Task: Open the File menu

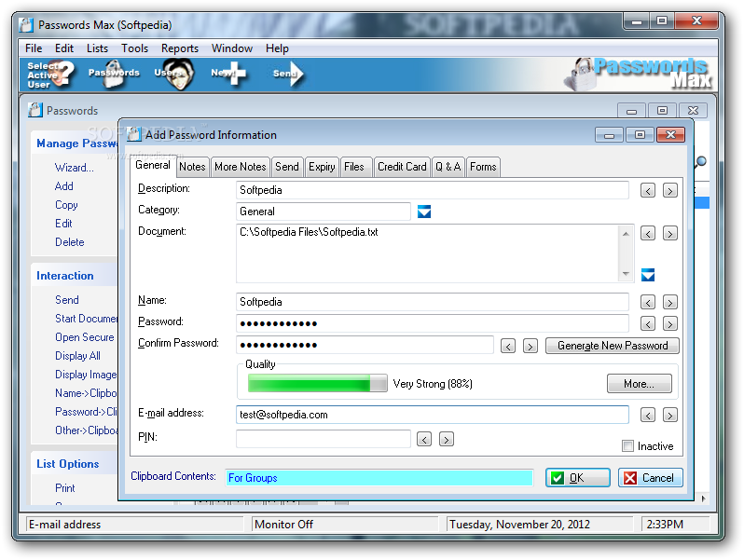Action: point(34,48)
